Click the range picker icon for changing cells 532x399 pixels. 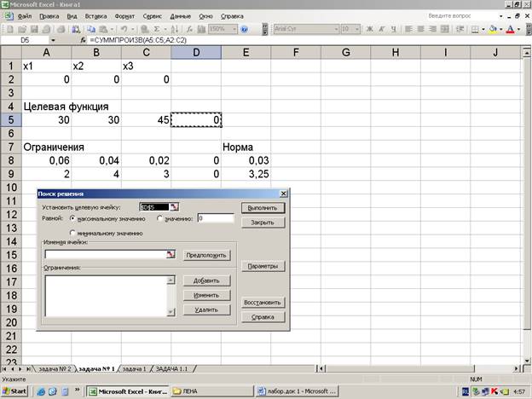[x=170, y=254]
